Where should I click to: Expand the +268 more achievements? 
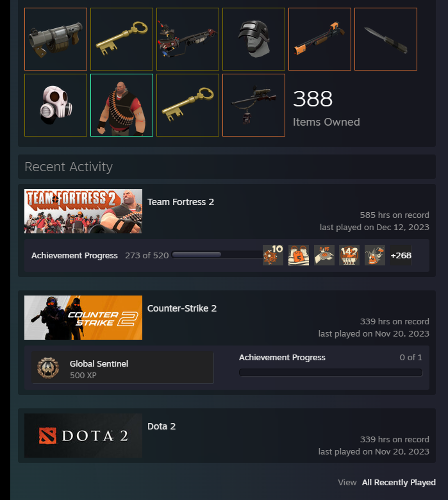401,255
